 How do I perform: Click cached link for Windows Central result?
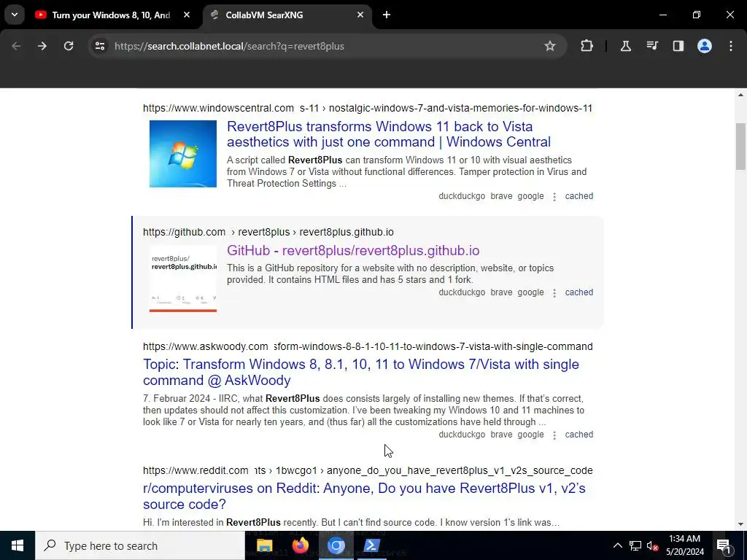tap(578, 196)
